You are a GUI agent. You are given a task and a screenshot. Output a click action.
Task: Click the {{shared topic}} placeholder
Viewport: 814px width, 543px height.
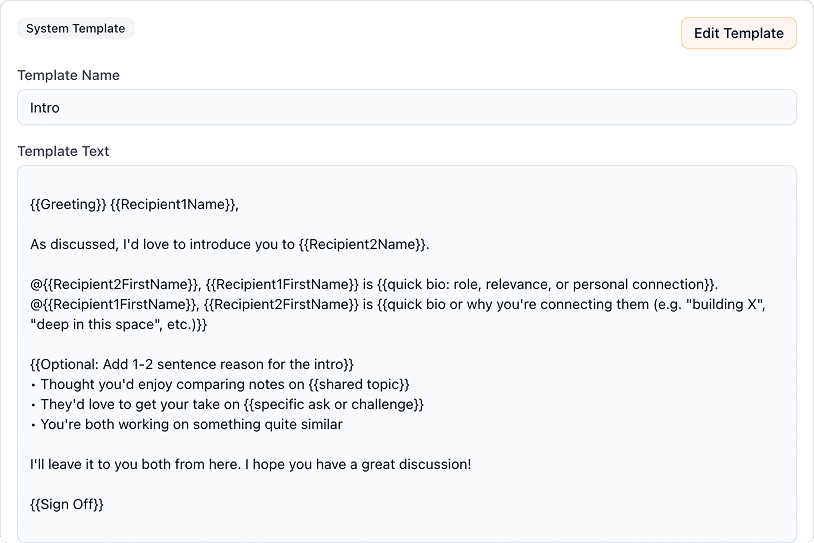tap(351, 384)
